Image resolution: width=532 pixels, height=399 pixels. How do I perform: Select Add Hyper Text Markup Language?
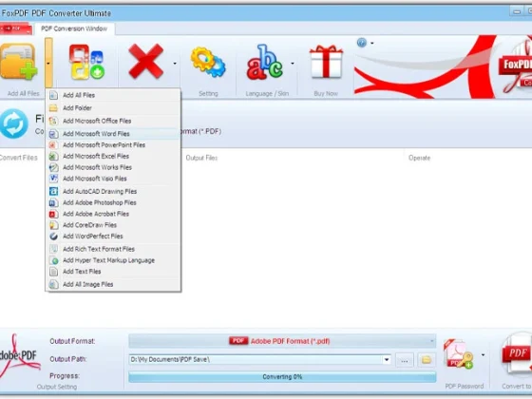(x=112, y=260)
